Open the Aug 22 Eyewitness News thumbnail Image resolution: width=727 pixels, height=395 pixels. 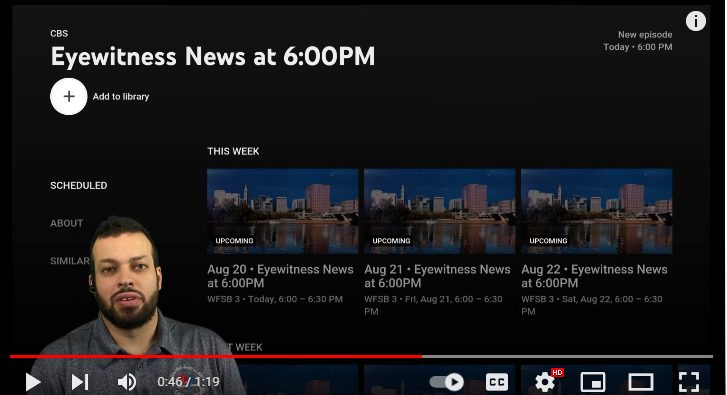click(x=597, y=211)
